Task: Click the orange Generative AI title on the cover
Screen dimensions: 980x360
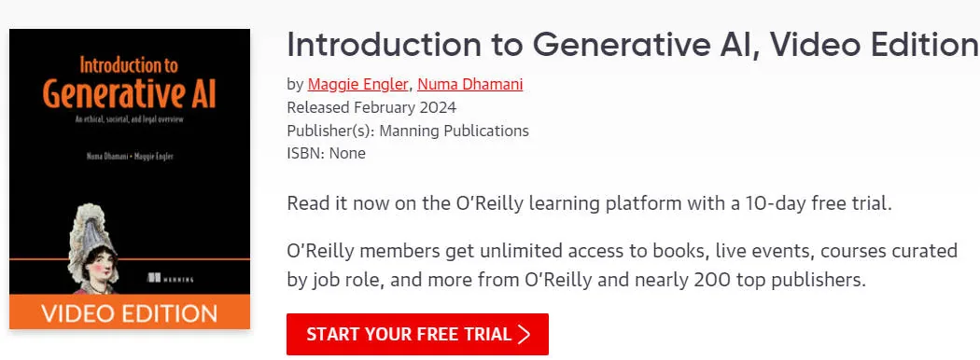Action: point(129,94)
